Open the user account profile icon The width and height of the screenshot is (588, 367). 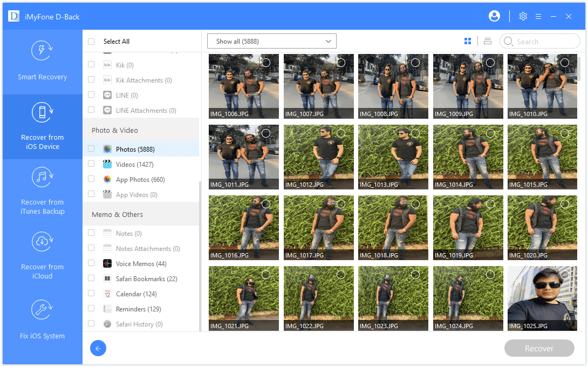pos(494,16)
